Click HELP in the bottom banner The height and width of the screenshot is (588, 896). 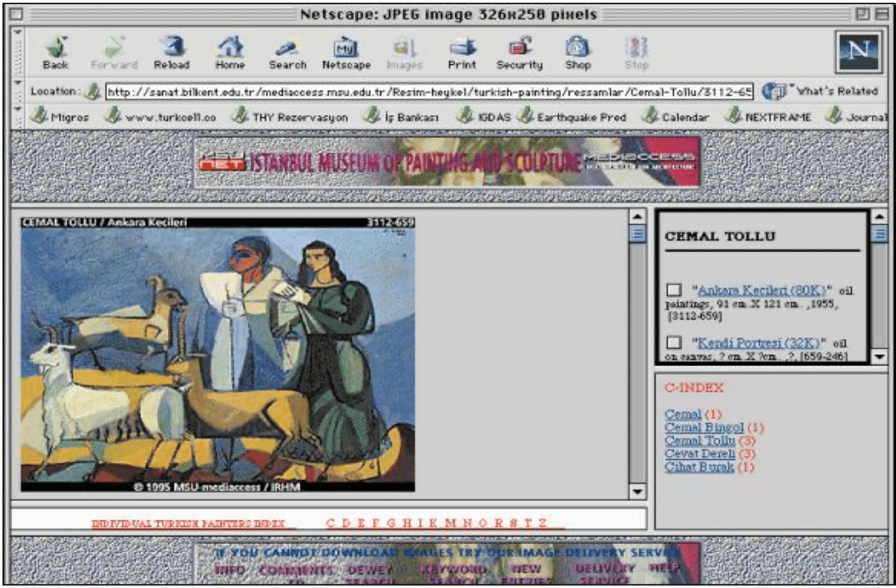click(x=665, y=568)
